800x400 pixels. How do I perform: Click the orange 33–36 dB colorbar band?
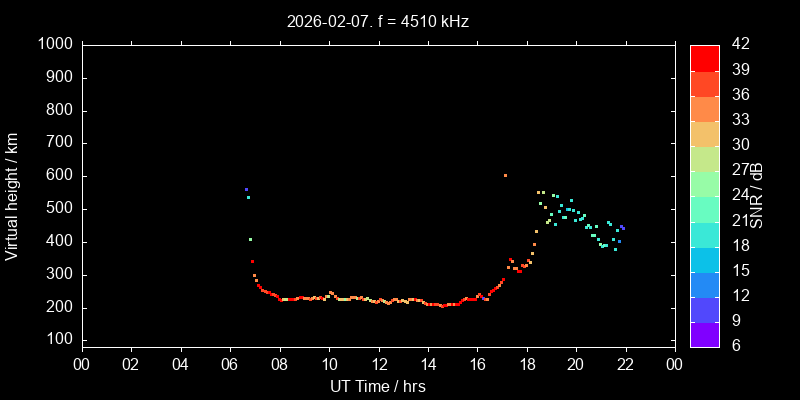[704, 107]
